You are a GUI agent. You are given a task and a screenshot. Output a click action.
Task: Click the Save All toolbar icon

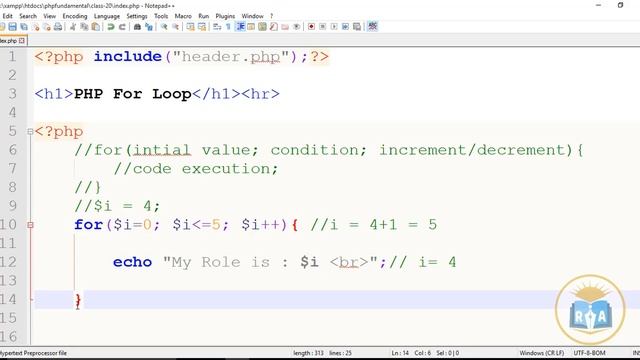pyautogui.click(x=24, y=27)
